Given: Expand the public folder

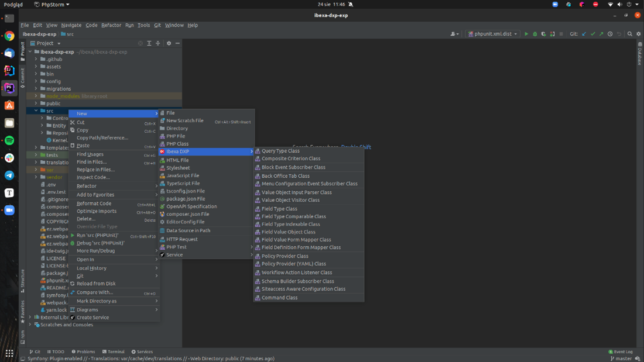Looking at the screenshot, I should (x=36, y=104).
